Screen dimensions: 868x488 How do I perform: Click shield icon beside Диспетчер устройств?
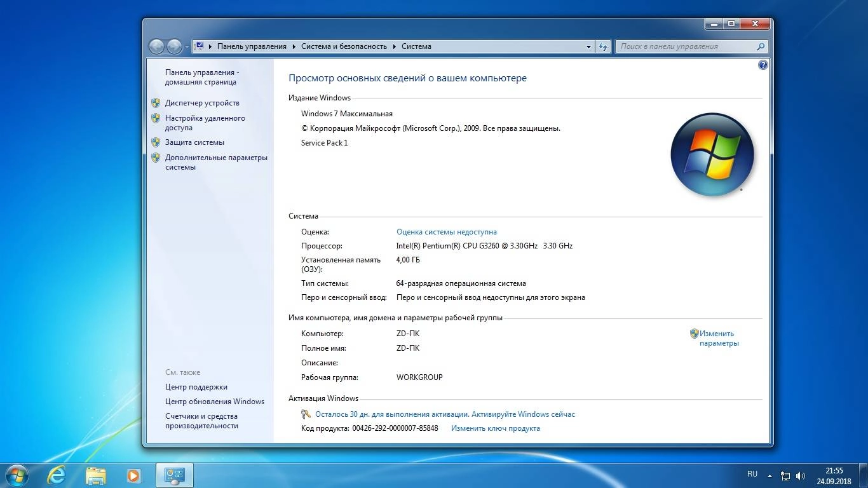(156, 103)
